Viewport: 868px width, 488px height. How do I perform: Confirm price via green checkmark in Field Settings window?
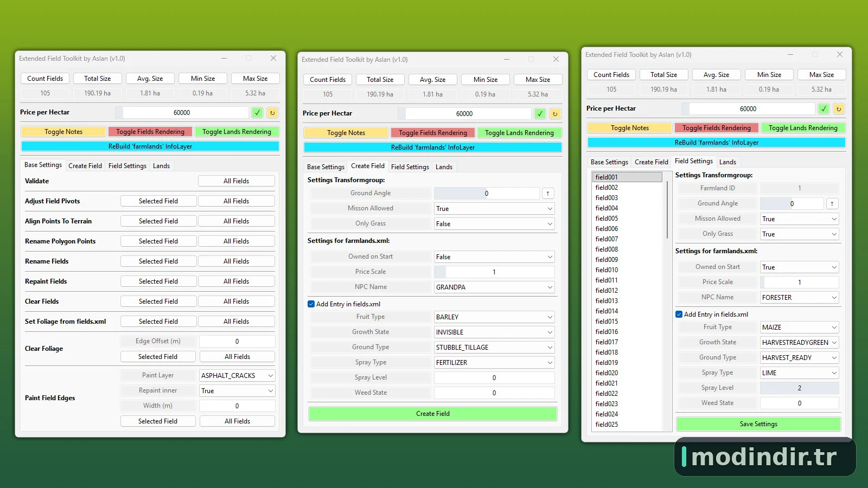[824, 109]
